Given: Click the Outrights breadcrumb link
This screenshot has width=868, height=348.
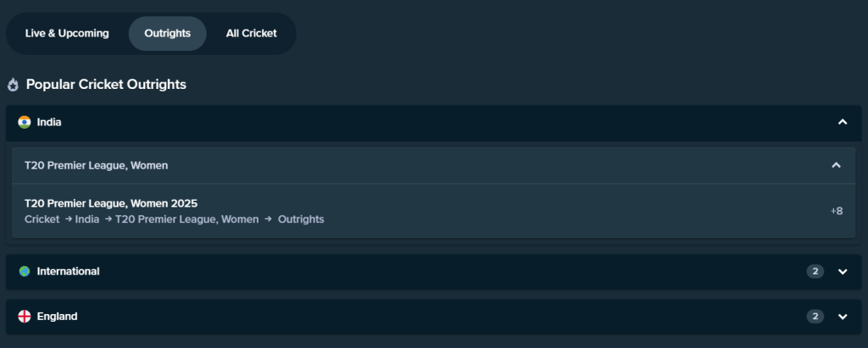Looking at the screenshot, I should point(301,219).
